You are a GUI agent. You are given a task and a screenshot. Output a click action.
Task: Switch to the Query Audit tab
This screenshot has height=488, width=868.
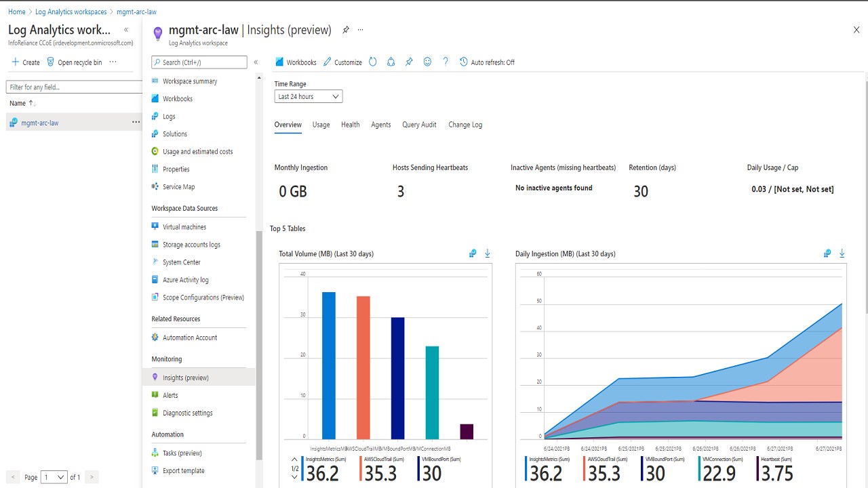419,125
